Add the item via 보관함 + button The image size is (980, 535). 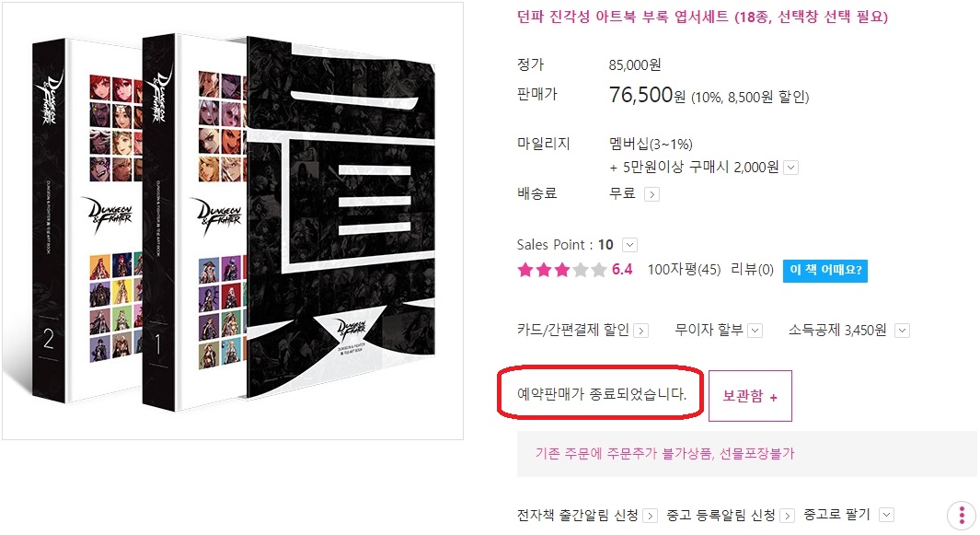750,396
